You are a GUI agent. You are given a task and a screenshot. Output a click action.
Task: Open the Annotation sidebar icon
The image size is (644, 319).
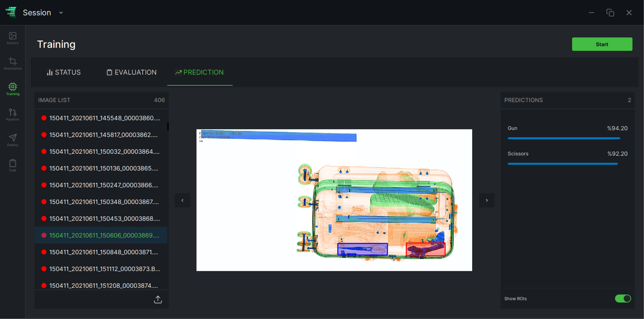[x=12, y=64]
